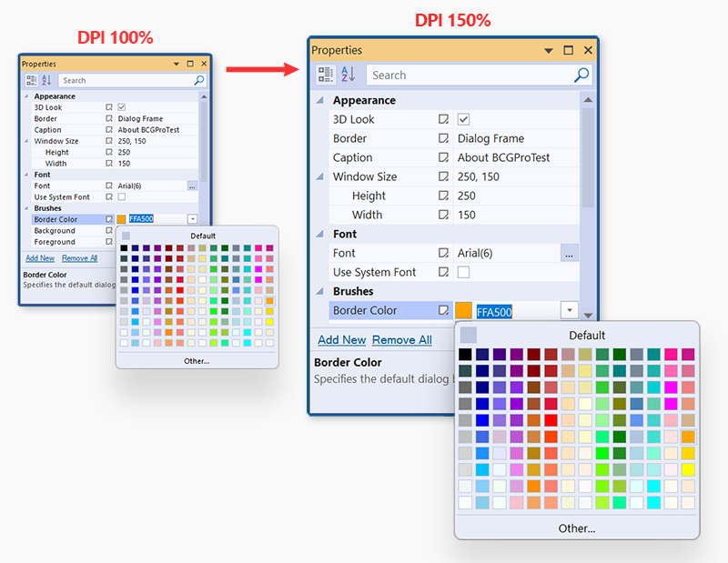
Task: Click marker icon beside Use System Font, 150% panel
Action: [x=443, y=272]
